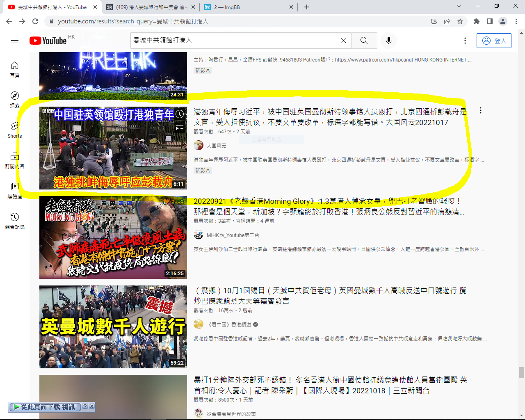Open watch History in the sidebar
The width and height of the screenshot is (525, 420).
[15, 221]
